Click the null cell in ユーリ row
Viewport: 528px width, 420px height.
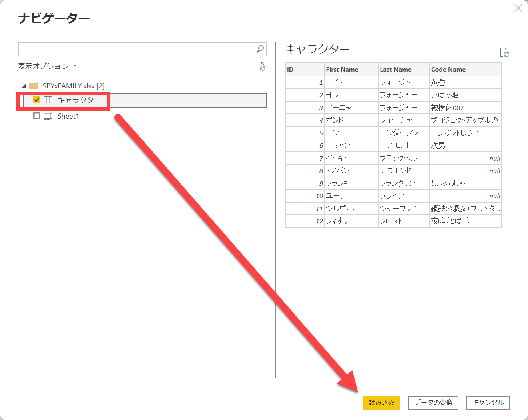click(466, 196)
